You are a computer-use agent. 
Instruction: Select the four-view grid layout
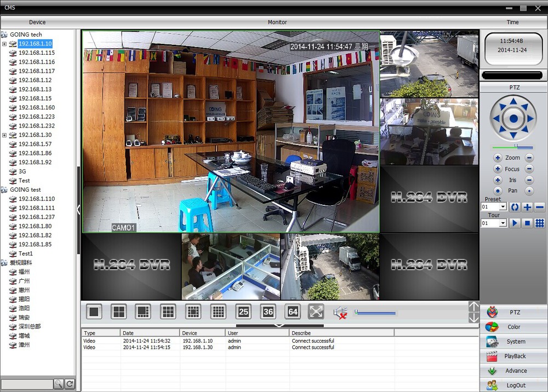coord(118,312)
